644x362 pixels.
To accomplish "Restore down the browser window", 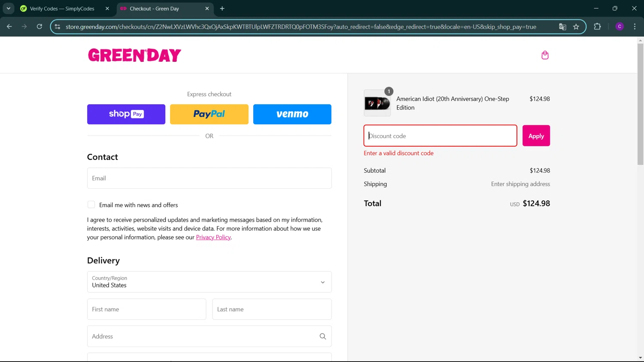I will [x=615, y=8].
